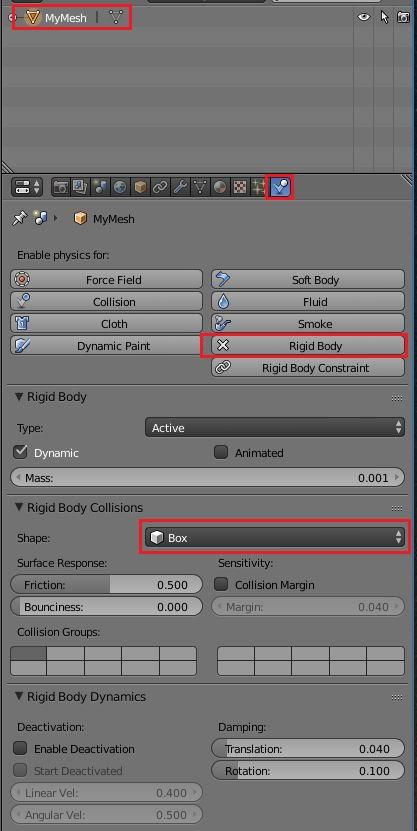Adjust the Friction slider
Screen dimensions: 417x831
107,585
